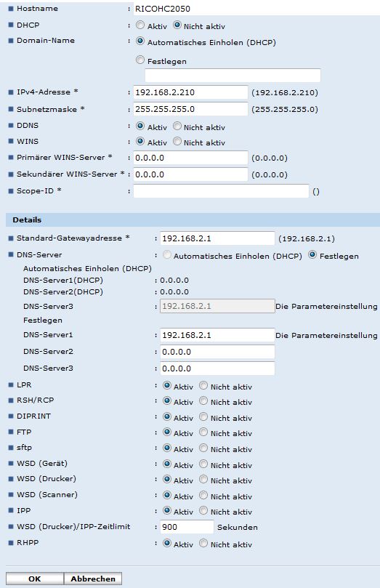380x588 pixels.
Task: Confirm settings with the OK button
Action: click(x=35, y=579)
